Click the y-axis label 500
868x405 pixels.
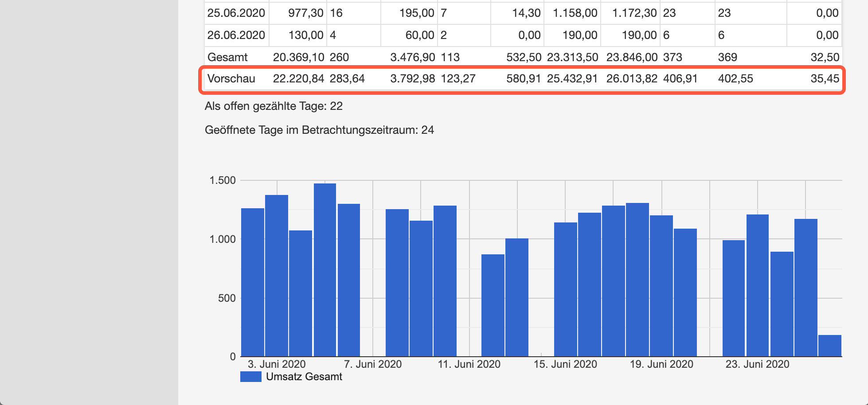click(x=227, y=298)
